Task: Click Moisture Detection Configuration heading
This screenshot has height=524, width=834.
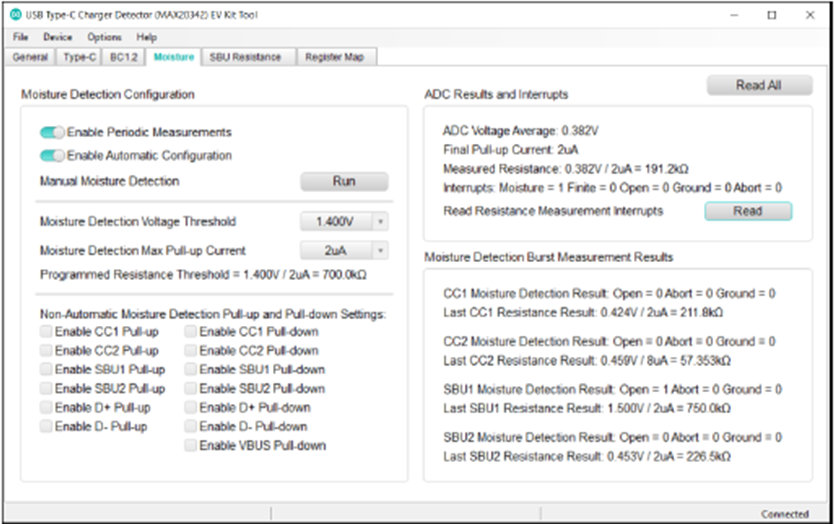Action: (x=108, y=94)
